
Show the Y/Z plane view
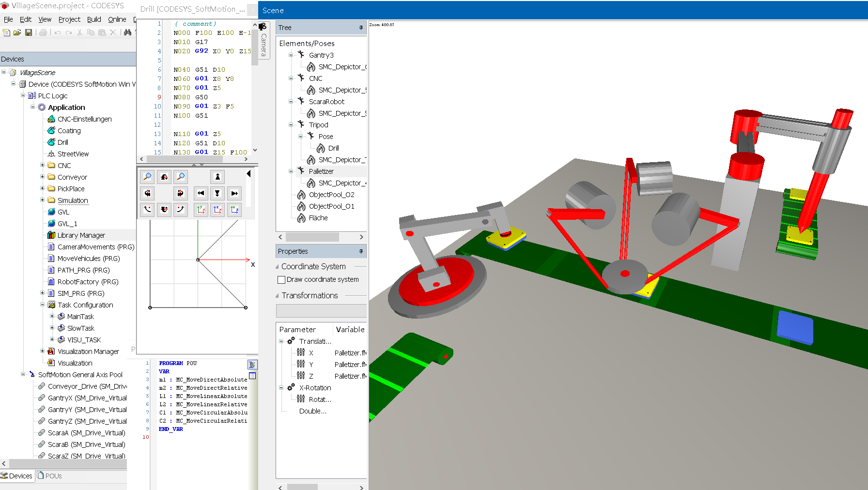(x=234, y=210)
